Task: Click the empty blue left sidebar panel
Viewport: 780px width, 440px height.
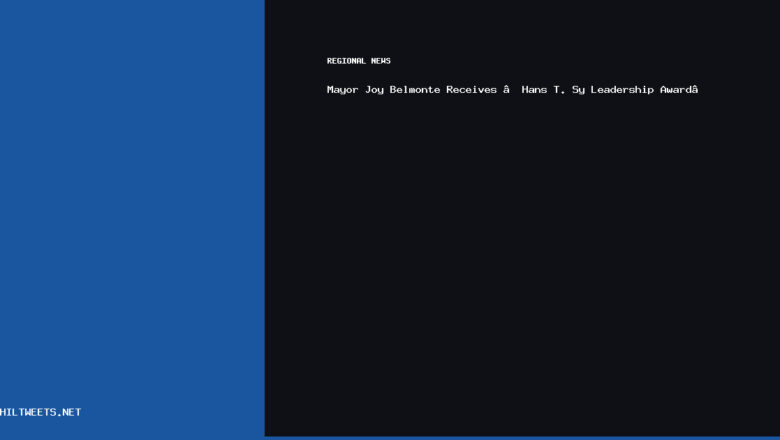Action: 132,200
